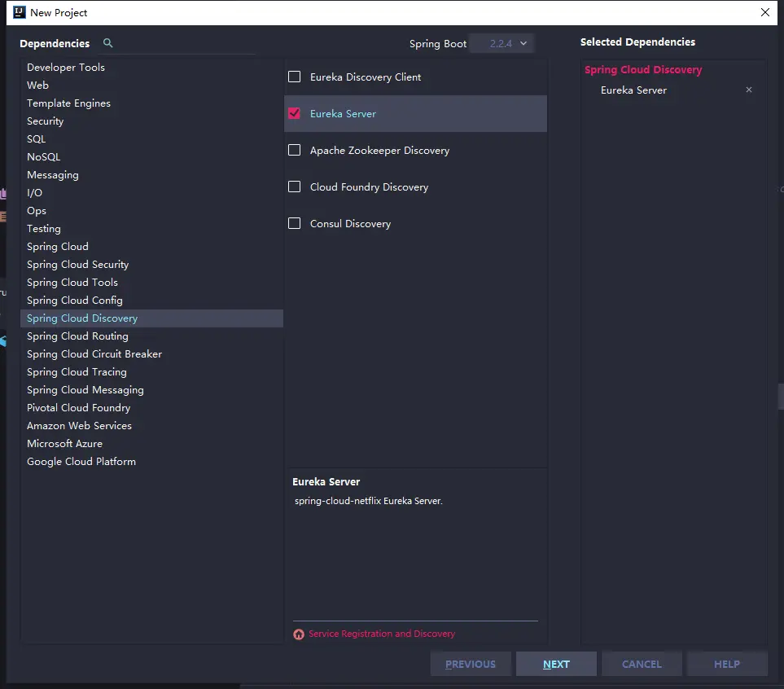Open HELP for this dialog
This screenshot has height=689, width=784.
(727, 664)
